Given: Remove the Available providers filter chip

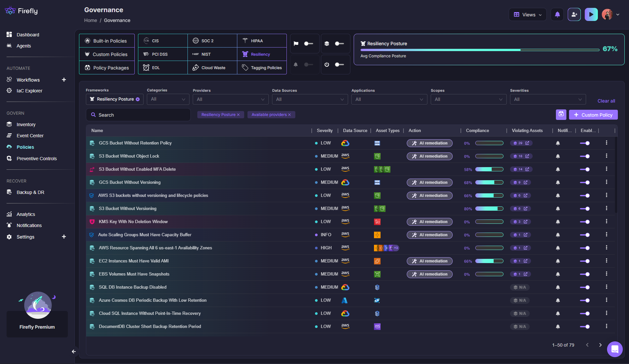Looking at the screenshot, I should pos(289,115).
